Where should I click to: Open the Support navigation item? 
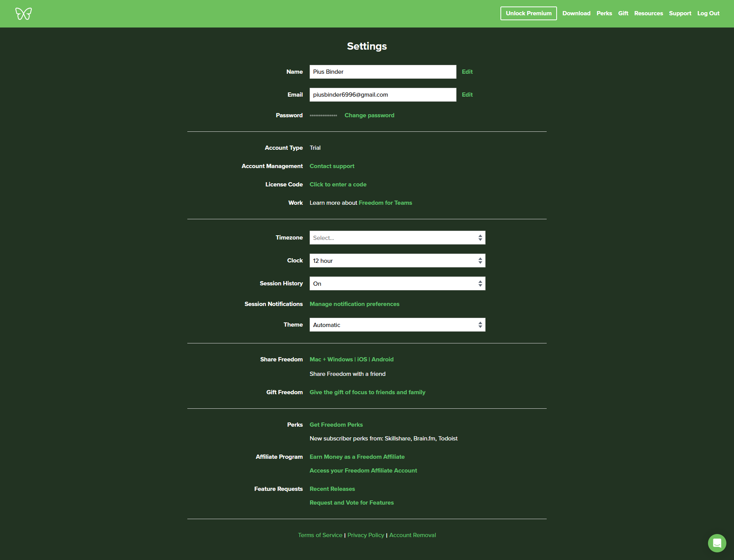tap(680, 13)
